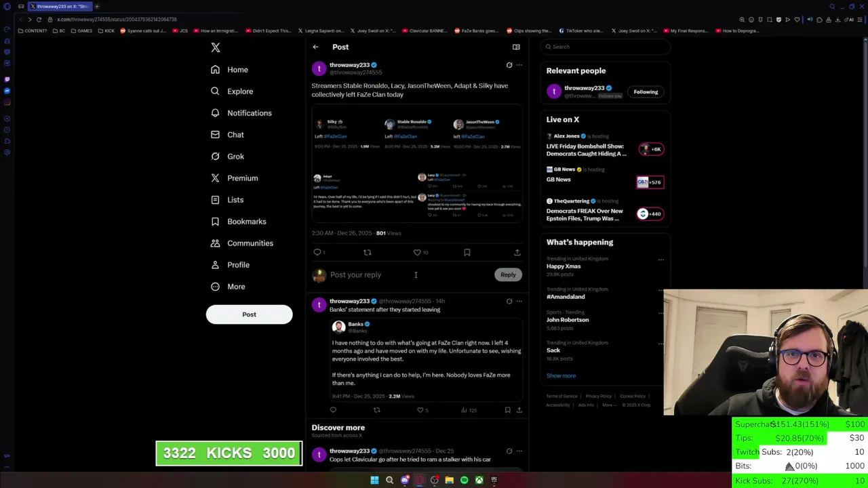Open the three-dot menu on the main post

(519, 65)
